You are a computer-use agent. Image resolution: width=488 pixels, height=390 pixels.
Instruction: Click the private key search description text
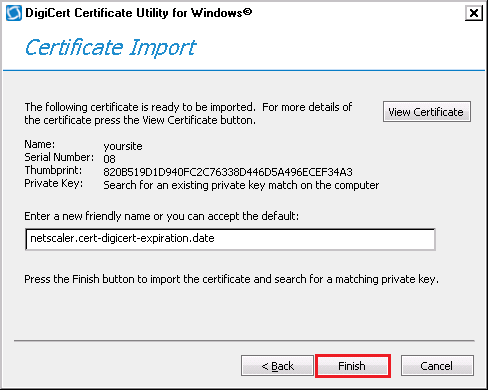coord(241,185)
